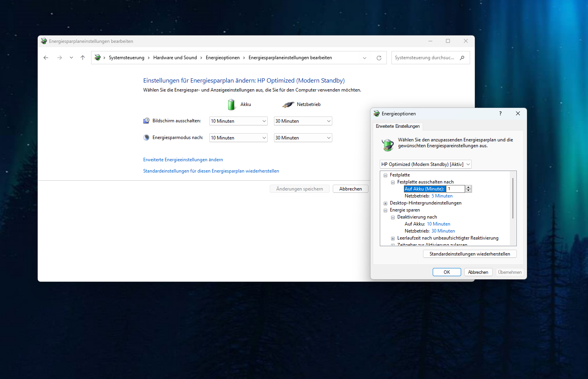Go back with the left arrow button
588x379 pixels.
click(x=46, y=58)
